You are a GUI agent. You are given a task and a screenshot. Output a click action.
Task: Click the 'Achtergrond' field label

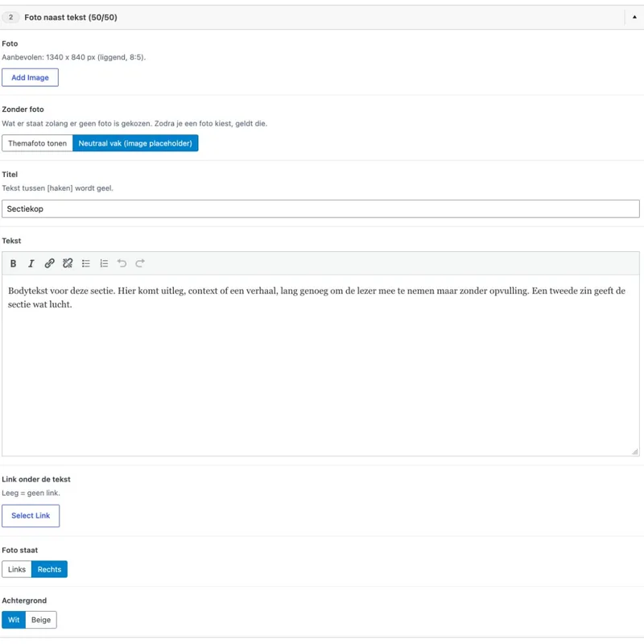[x=24, y=601]
